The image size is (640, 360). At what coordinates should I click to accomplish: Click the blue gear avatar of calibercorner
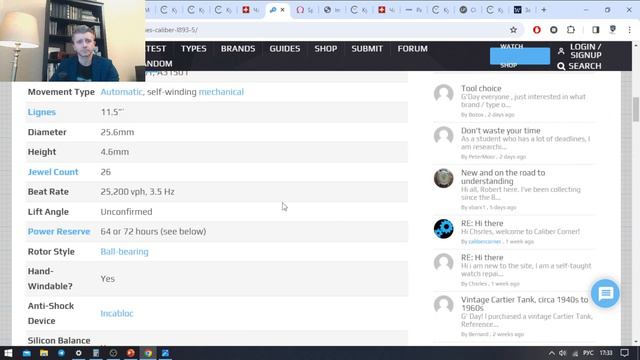[x=444, y=229]
